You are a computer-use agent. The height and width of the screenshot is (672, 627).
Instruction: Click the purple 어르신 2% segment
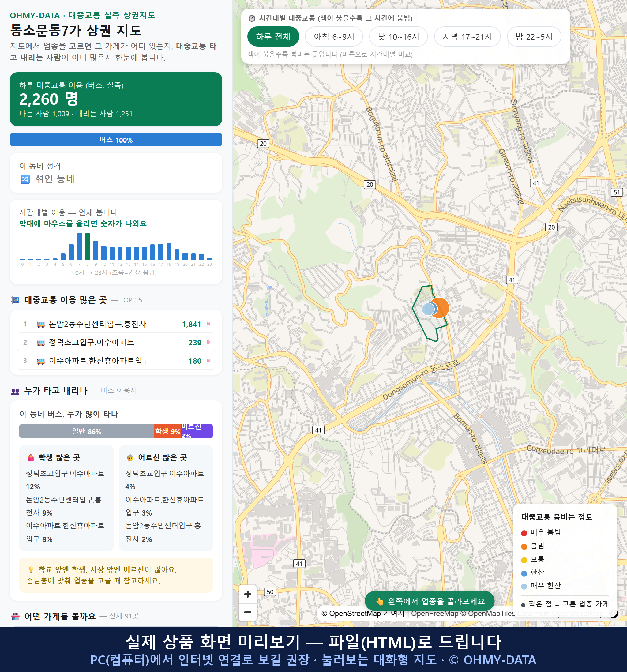pyautogui.click(x=197, y=431)
